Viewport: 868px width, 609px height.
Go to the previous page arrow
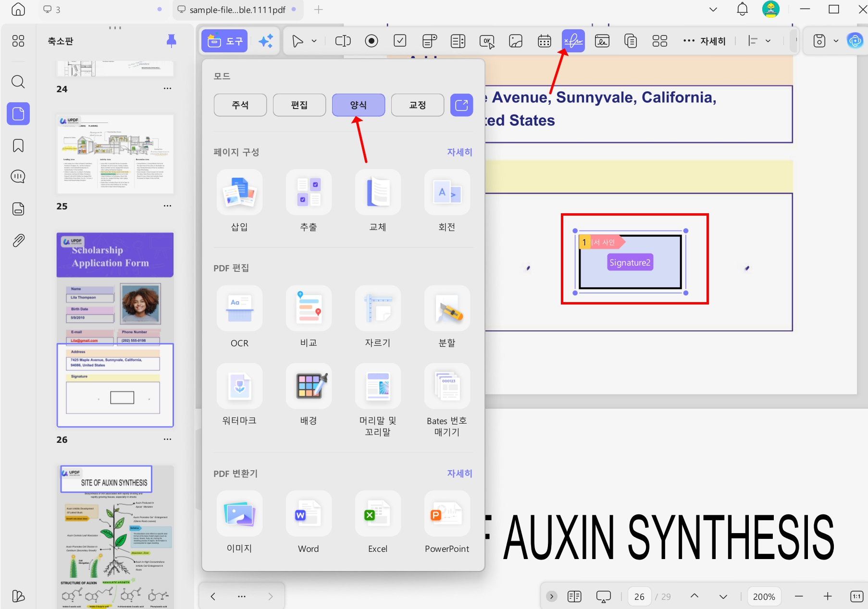point(694,597)
